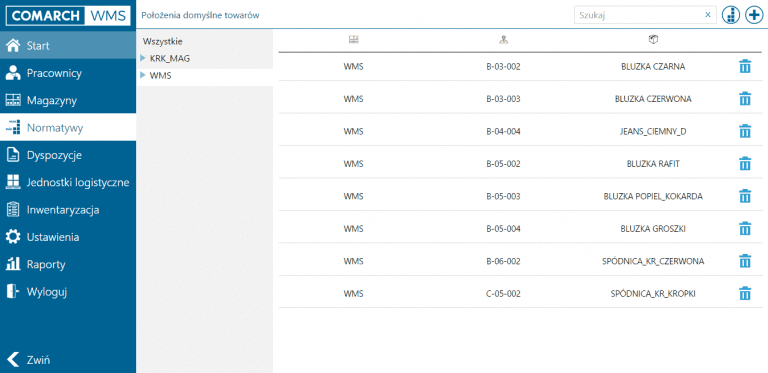
Task: Sort by the location column header icon
Action: tap(503, 40)
